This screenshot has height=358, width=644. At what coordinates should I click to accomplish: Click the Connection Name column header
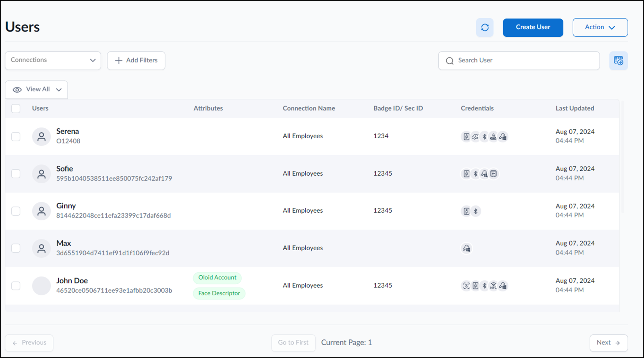click(309, 108)
